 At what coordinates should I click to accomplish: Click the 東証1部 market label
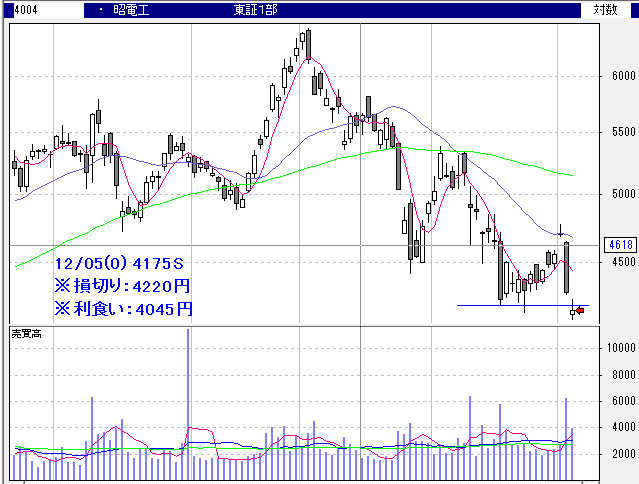[257, 10]
